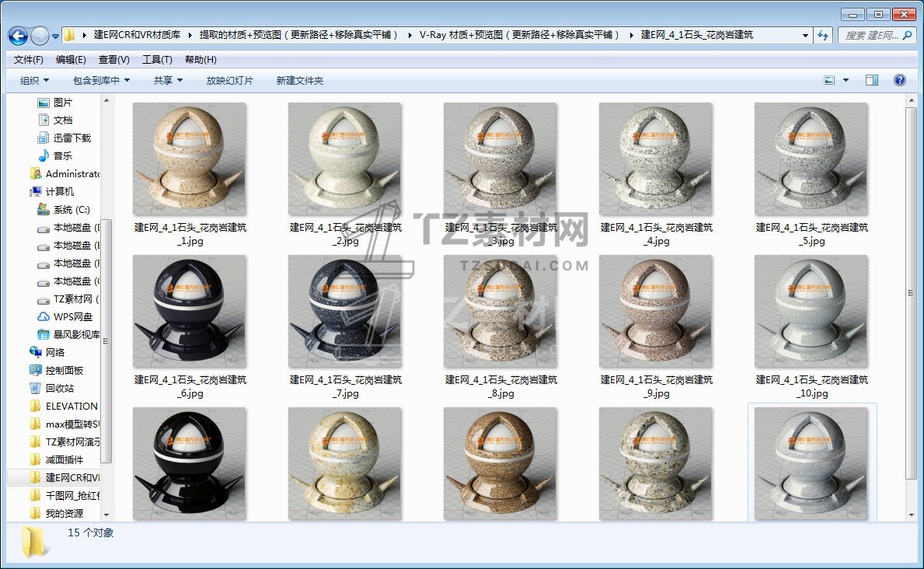Open the 暴风影视库 library item
Image resolution: width=924 pixels, height=569 pixels.
(x=75, y=334)
